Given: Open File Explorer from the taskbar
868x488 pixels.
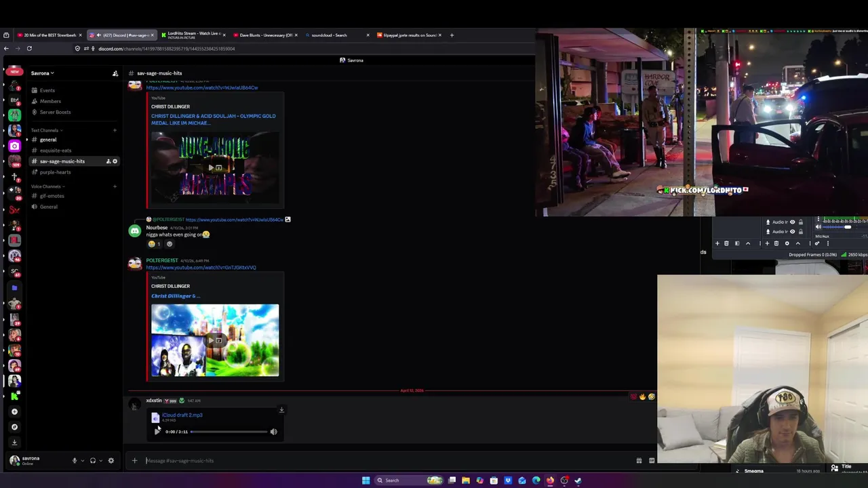Looking at the screenshot, I should (466, 481).
